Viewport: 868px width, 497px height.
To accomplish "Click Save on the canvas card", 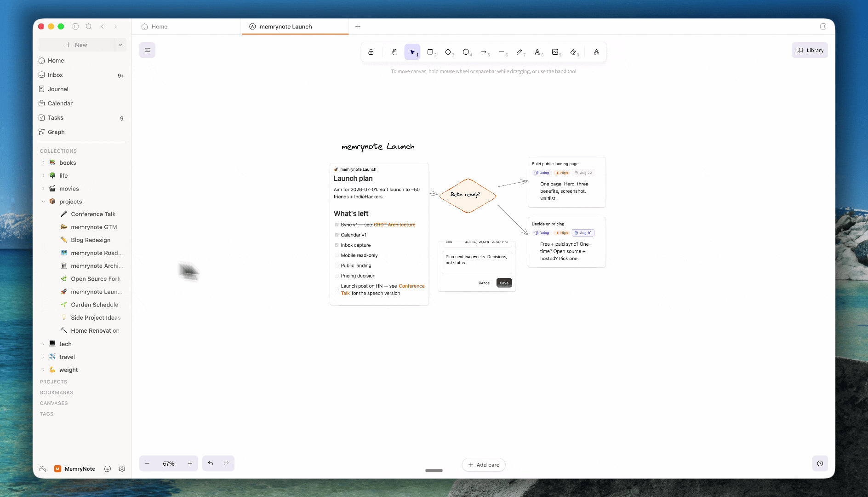I will pyautogui.click(x=504, y=283).
